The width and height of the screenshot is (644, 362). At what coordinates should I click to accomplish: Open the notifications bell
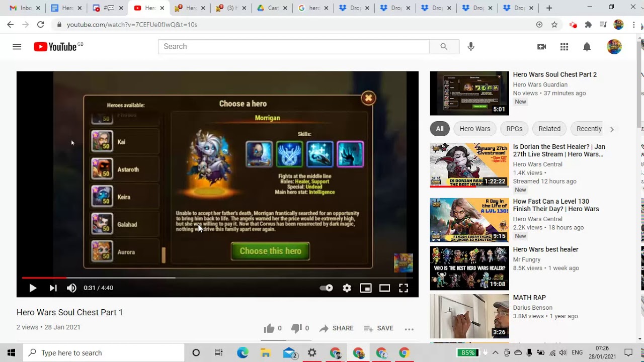pyautogui.click(x=587, y=47)
